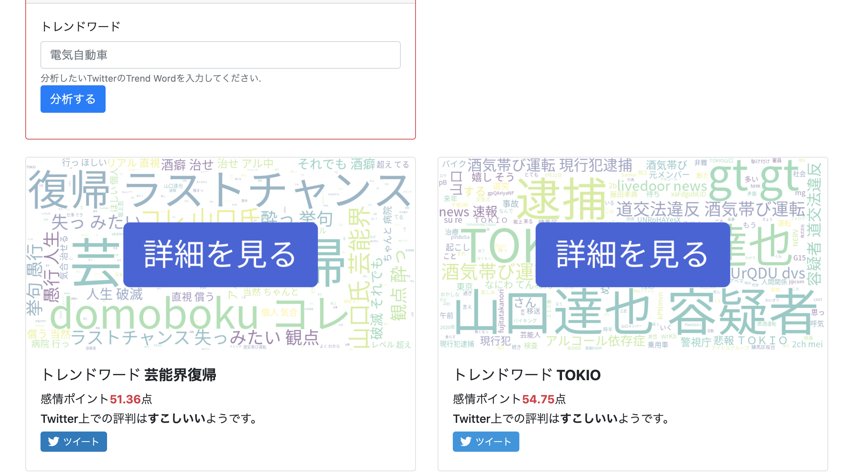Click the トレンドワード form label
Image resolution: width=868 pixels, height=472 pixels.
(81, 26)
